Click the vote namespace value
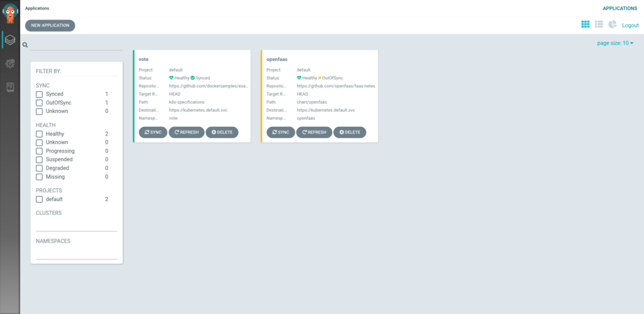This screenshot has height=314, width=644. pos(173,118)
